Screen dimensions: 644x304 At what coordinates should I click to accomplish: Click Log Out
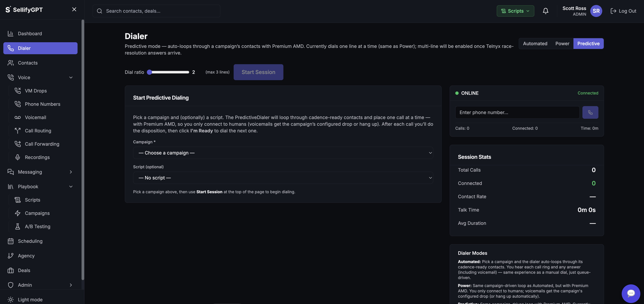(x=623, y=11)
